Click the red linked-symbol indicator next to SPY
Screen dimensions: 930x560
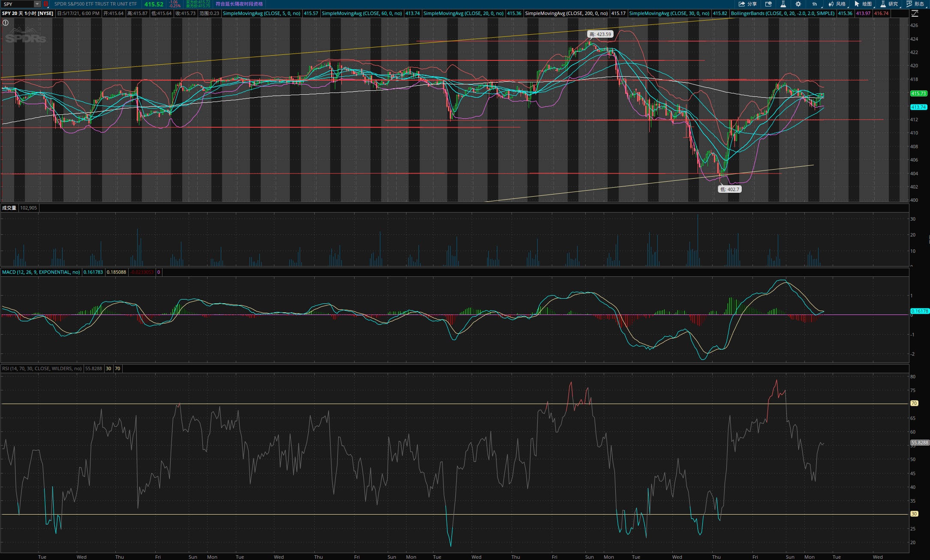[46, 4]
